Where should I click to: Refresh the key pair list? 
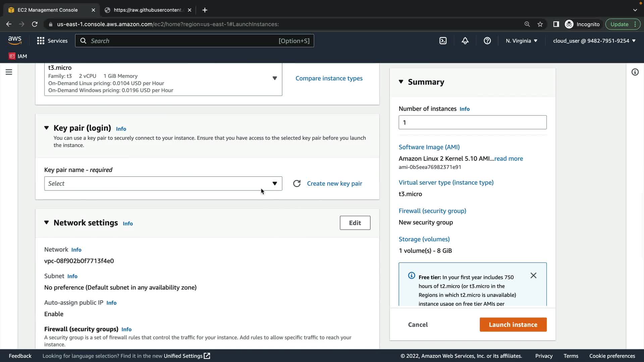(297, 183)
